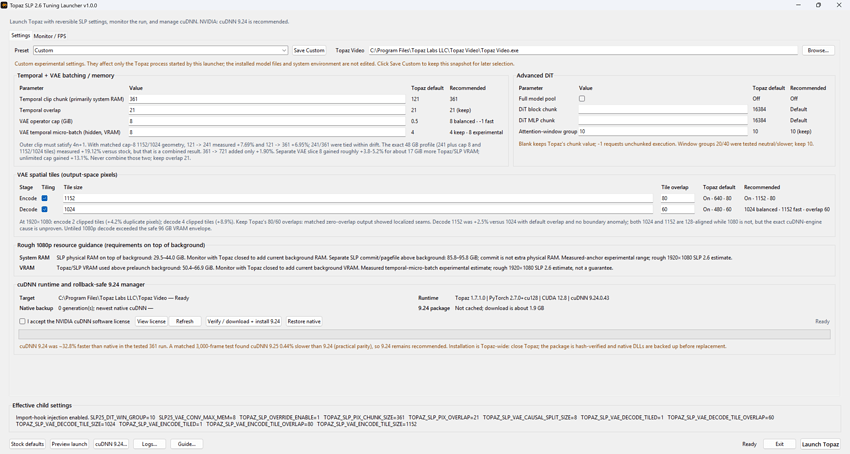Open the Logs... button
850x454 pixels.
pos(150,444)
